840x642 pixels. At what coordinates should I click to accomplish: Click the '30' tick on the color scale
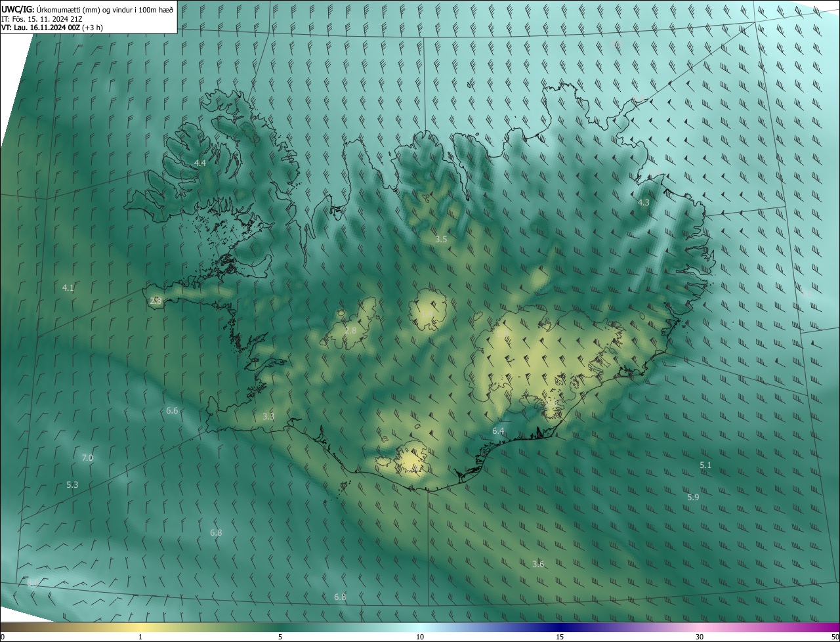pos(700,637)
